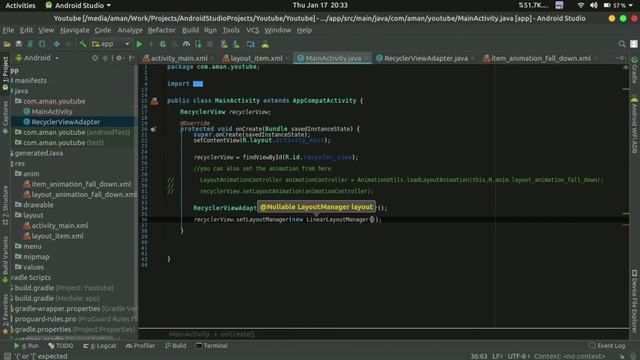Open the Terminal tool window
The image size is (640, 360).
[x=211, y=346]
